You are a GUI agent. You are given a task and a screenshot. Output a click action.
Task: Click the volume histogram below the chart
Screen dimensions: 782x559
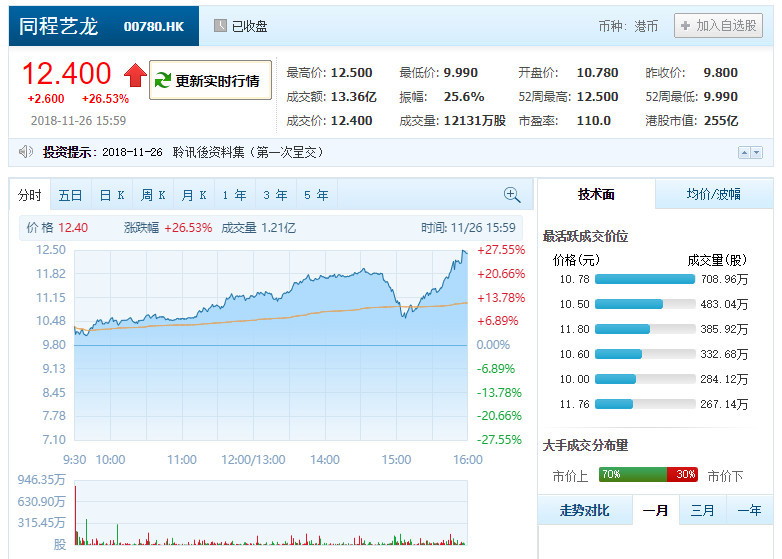[271, 513]
